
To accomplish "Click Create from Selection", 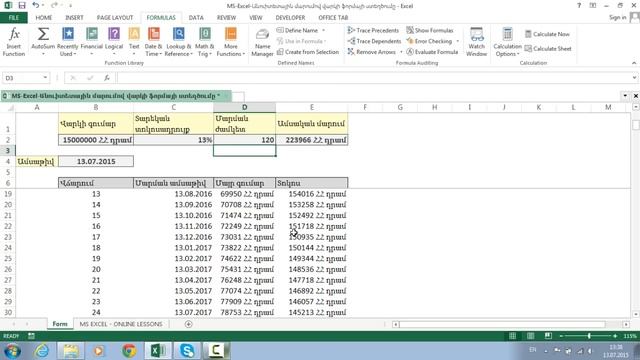I will tap(308, 52).
